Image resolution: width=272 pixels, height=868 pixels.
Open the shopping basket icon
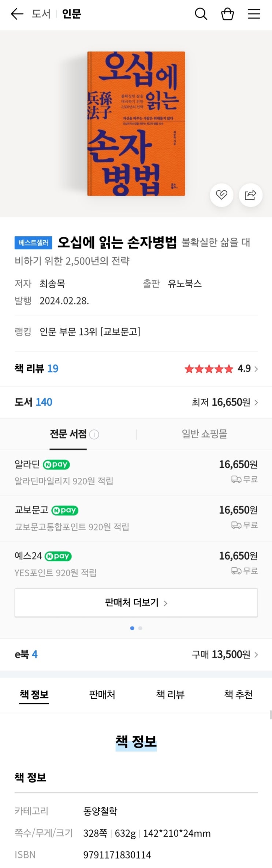click(x=227, y=14)
